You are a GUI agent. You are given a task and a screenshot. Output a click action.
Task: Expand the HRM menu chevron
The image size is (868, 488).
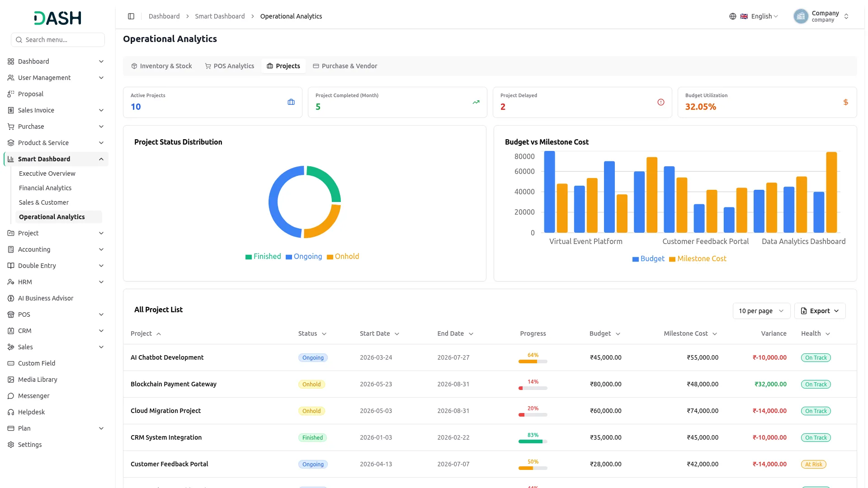coord(101,282)
